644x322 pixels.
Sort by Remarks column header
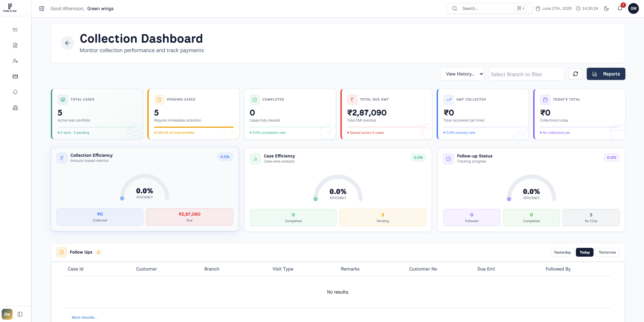(350, 269)
